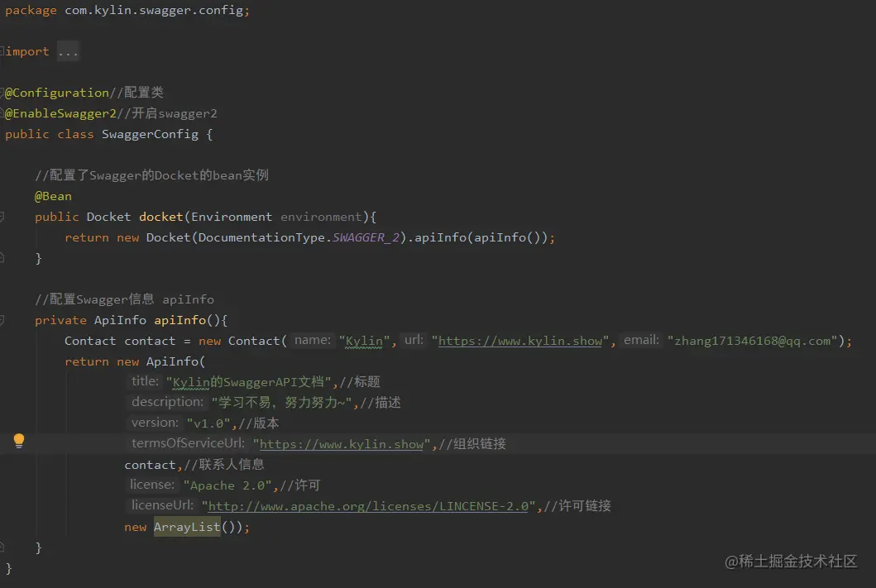Screen dimensions: 876x588
Task: Select the @EnableSwagger2 annotation
Action: coord(60,113)
